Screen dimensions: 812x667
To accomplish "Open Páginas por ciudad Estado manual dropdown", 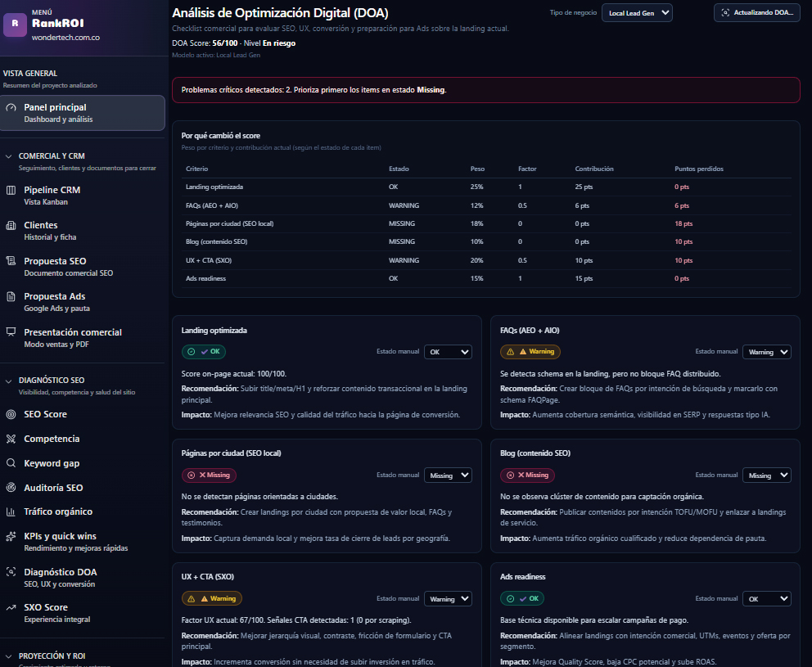I will point(448,475).
